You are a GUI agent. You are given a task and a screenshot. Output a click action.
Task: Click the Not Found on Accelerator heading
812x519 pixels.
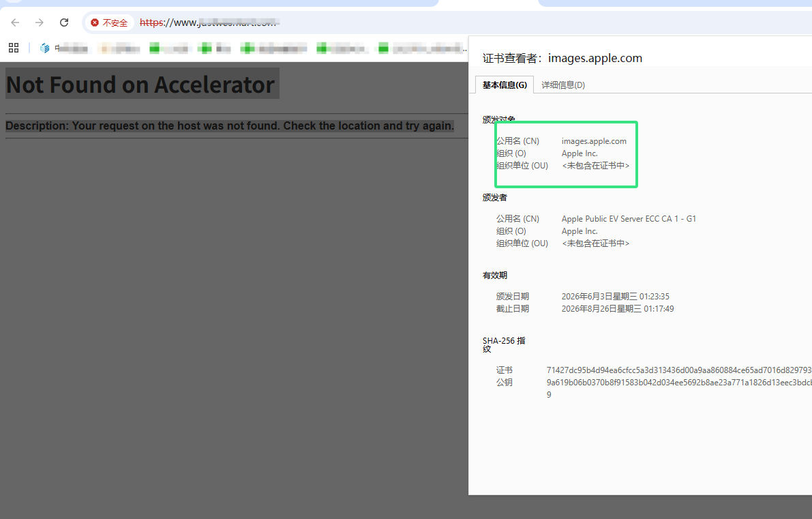click(x=140, y=85)
